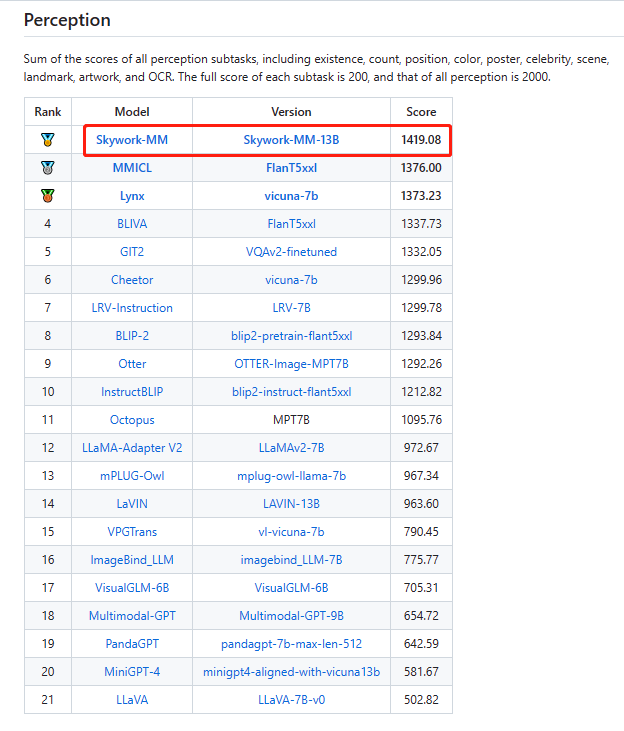Open the LLaVA-7B-v0 version link

pyautogui.click(x=291, y=699)
